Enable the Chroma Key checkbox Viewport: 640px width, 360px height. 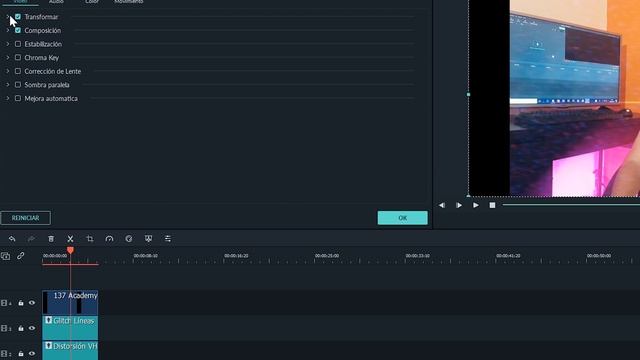(x=18, y=58)
